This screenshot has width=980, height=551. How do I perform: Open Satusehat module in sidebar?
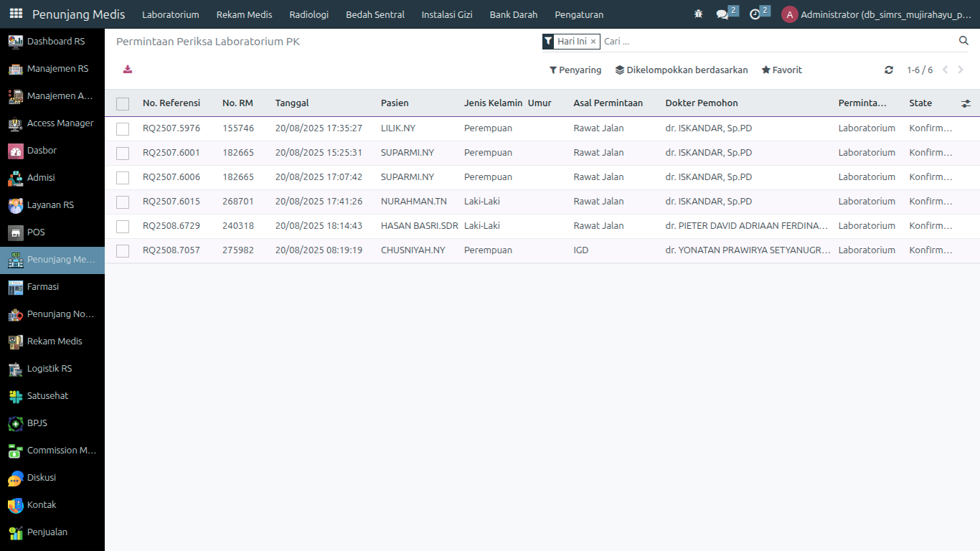click(x=47, y=396)
